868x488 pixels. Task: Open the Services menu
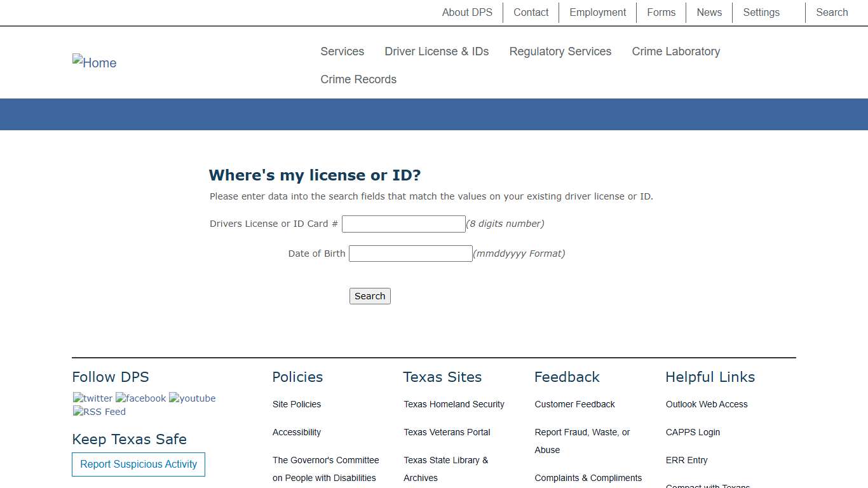[342, 51]
